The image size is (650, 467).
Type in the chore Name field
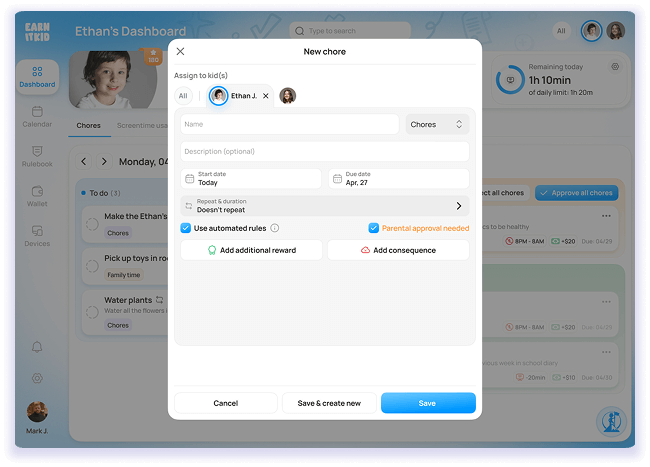(289, 125)
